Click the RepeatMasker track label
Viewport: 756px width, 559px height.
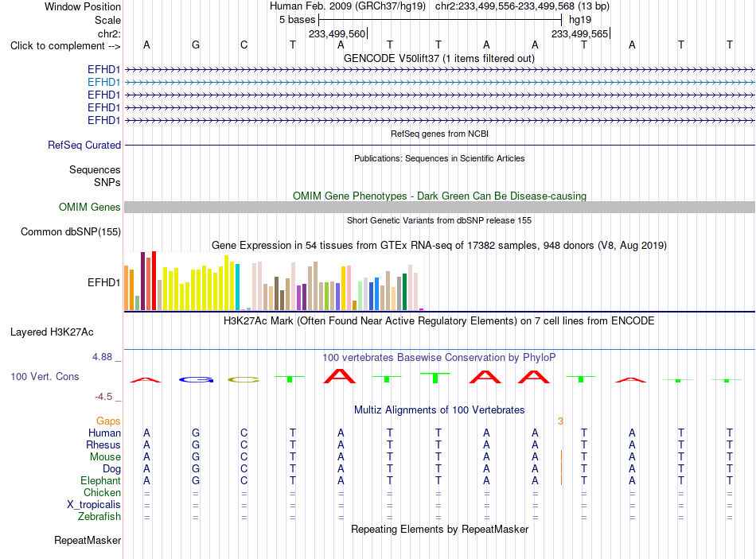point(88,541)
